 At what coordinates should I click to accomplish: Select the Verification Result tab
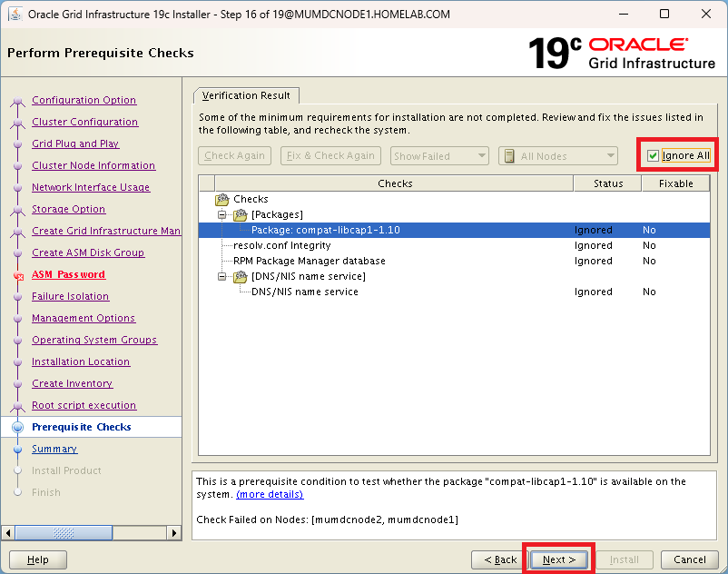coord(246,95)
